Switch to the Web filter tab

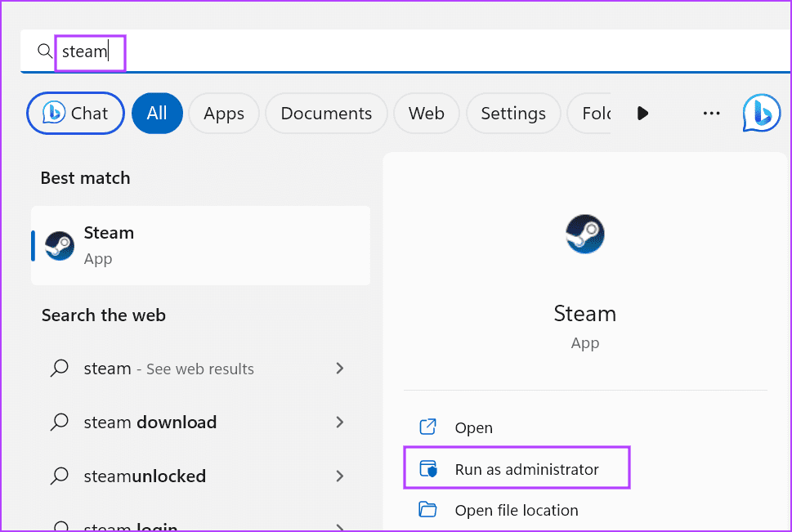[x=427, y=113]
